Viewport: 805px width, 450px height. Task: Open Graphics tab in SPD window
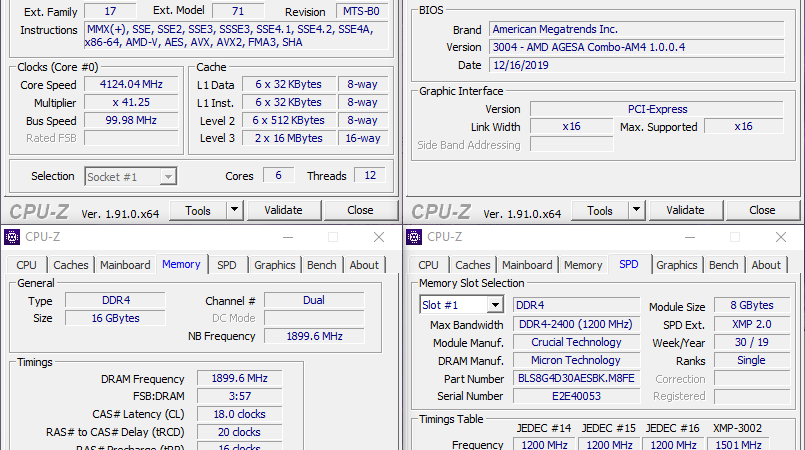click(677, 265)
